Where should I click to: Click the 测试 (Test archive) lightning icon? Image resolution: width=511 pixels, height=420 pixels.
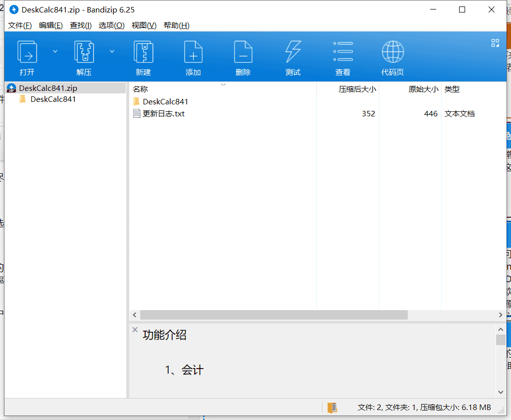(293, 52)
